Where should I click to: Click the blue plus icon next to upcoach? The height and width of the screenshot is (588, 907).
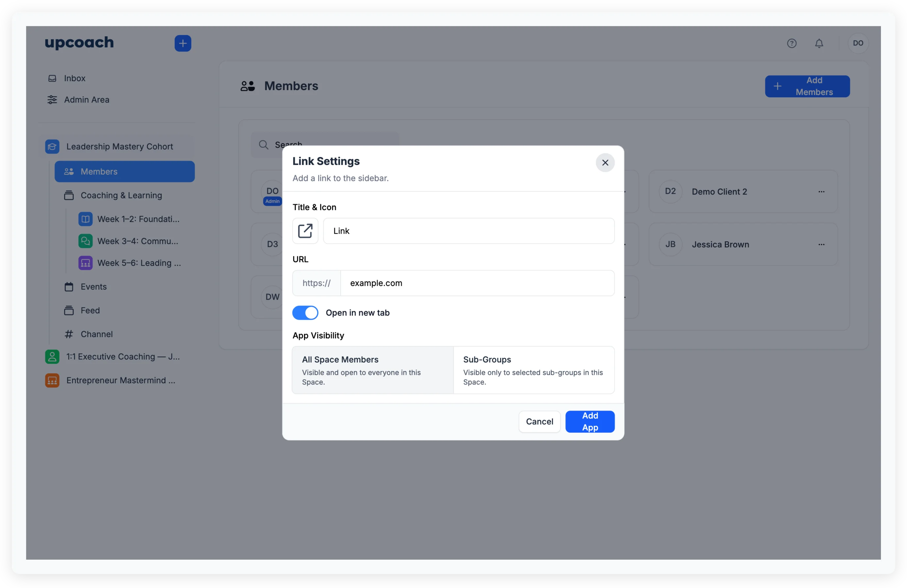pos(183,43)
